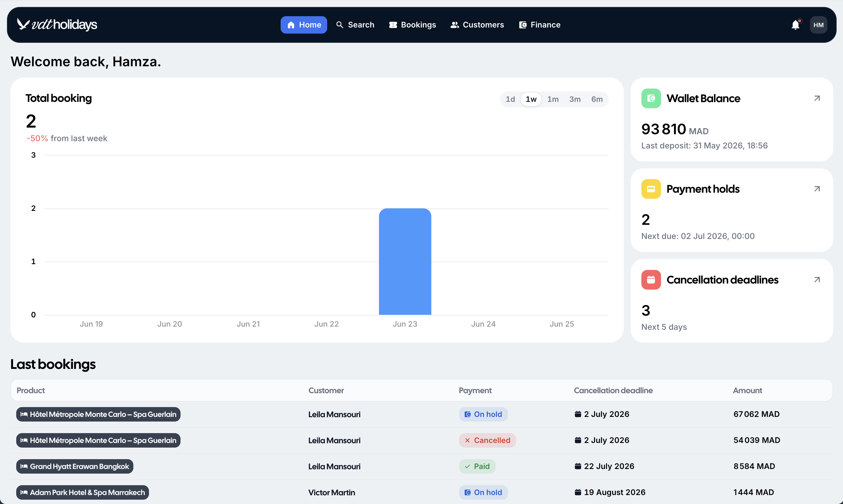Click the Amount column header

click(747, 390)
